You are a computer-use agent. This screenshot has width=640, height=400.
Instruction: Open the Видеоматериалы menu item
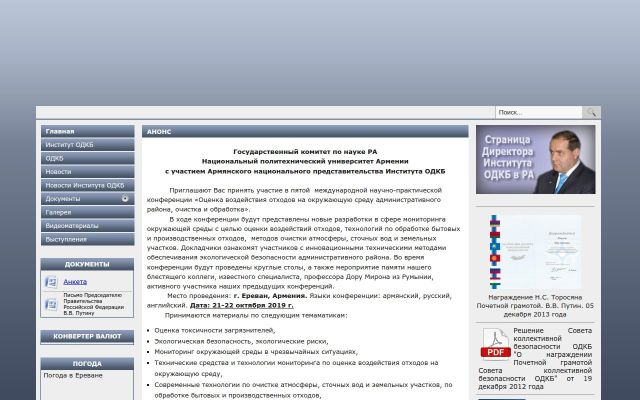pos(87,226)
